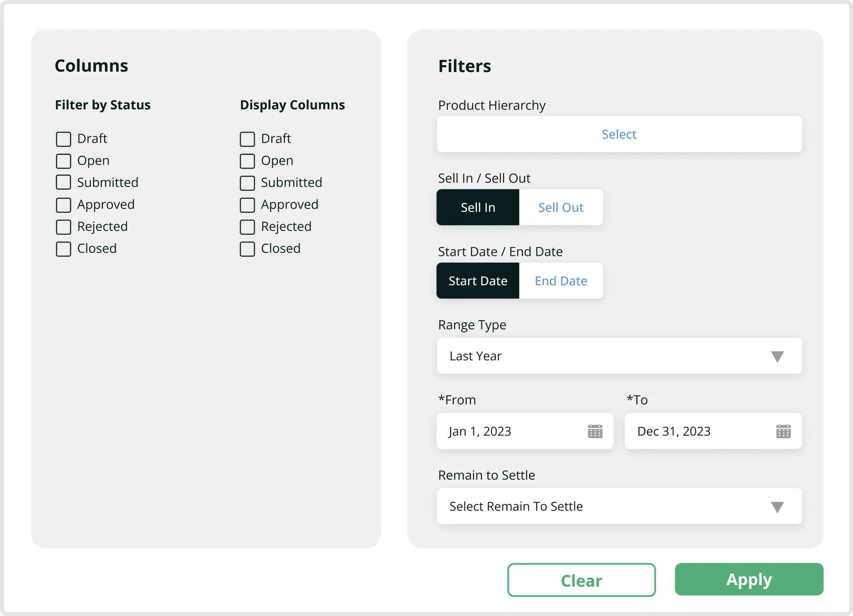Enable the Submitted display column
The width and height of the screenshot is (853, 616).
pyautogui.click(x=247, y=183)
